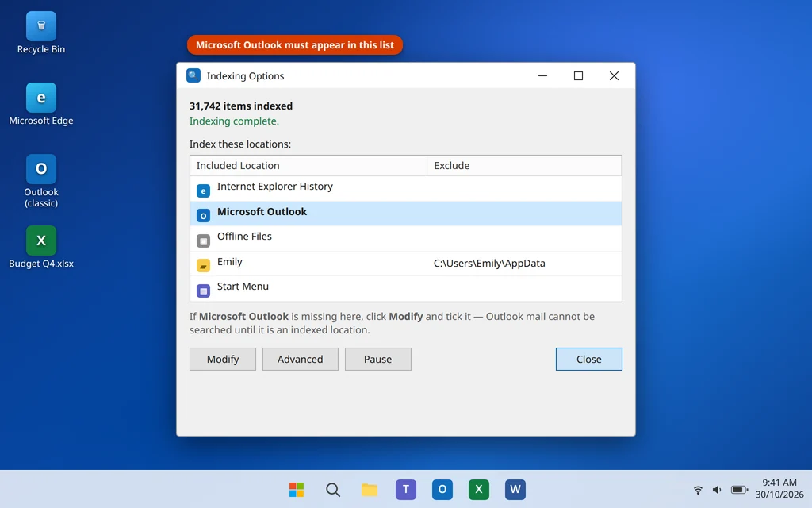The width and height of the screenshot is (812, 508).
Task: Click the Indexing Options title bar icon
Action: (x=193, y=75)
